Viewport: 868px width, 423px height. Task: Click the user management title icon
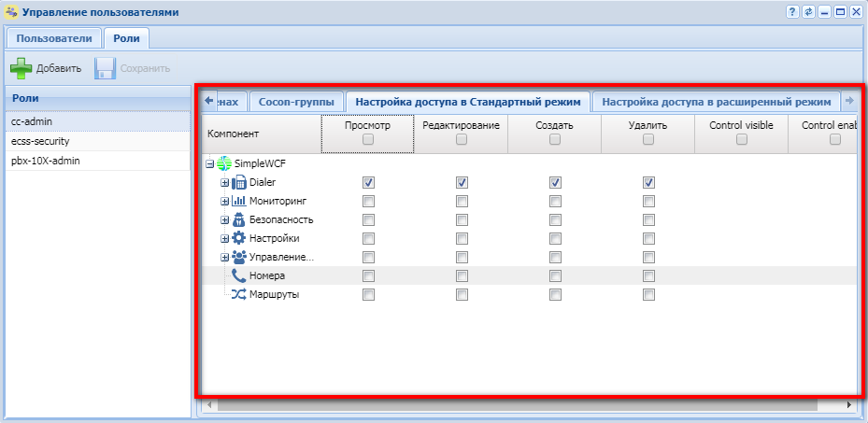11,11
